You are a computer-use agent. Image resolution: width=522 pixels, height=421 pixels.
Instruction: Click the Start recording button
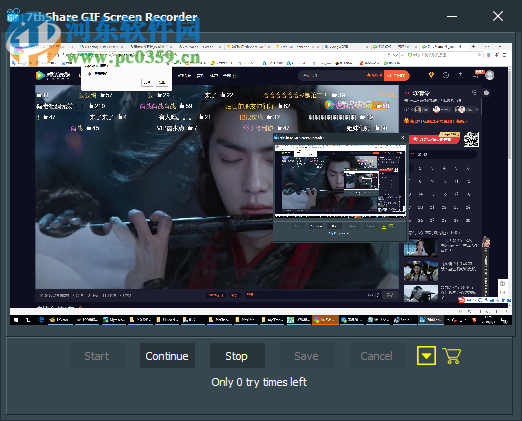tap(97, 356)
